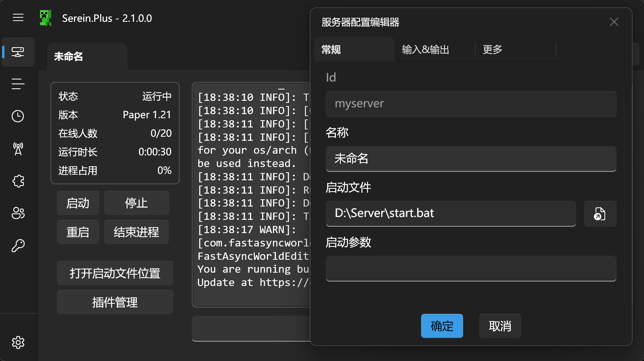Close the server configuration editor dialog
This screenshot has width=644, height=361.
[x=614, y=22]
